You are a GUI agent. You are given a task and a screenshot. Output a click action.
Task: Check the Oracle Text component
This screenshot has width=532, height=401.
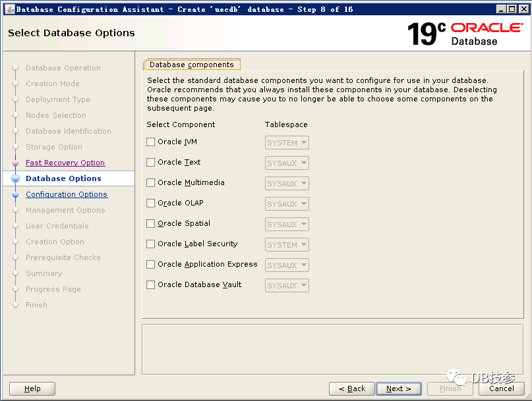(x=151, y=163)
